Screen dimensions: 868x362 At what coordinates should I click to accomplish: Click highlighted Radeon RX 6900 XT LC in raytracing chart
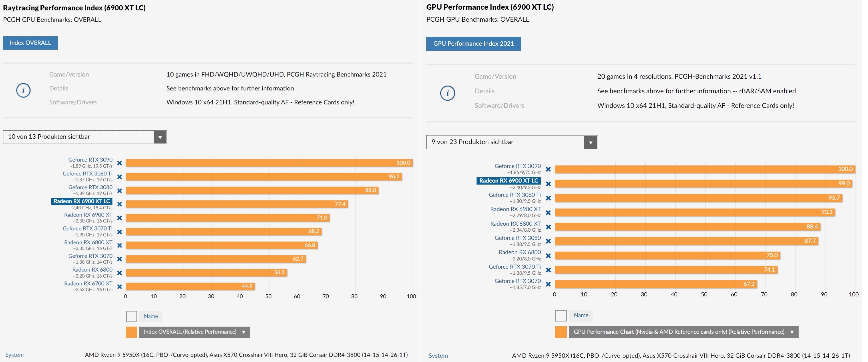point(82,201)
